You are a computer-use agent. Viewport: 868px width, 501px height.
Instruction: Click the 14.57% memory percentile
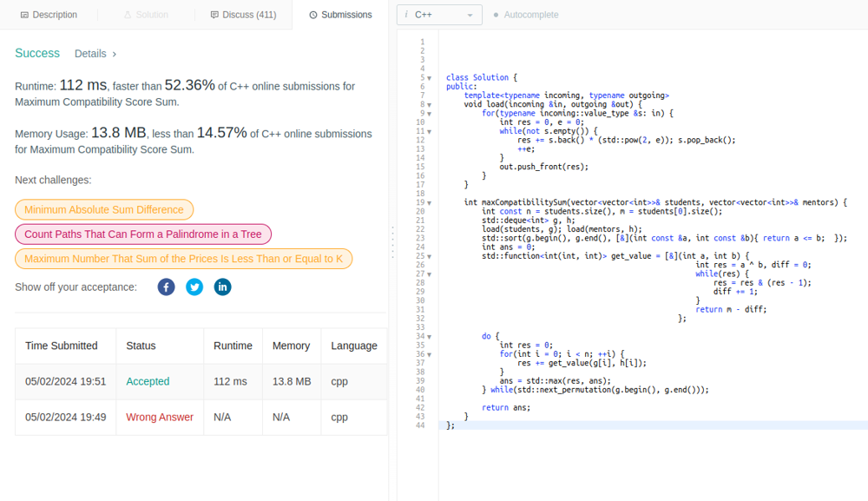[x=222, y=133]
